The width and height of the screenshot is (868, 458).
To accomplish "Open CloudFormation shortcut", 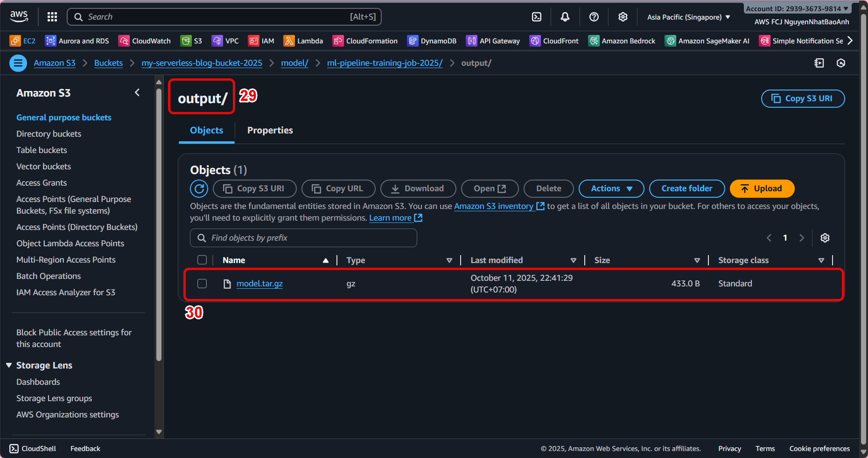I will (x=365, y=41).
